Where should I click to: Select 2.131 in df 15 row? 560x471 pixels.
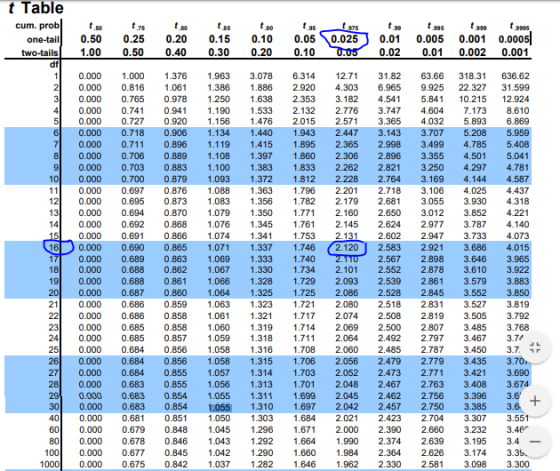pyautogui.click(x=346, y=236)
